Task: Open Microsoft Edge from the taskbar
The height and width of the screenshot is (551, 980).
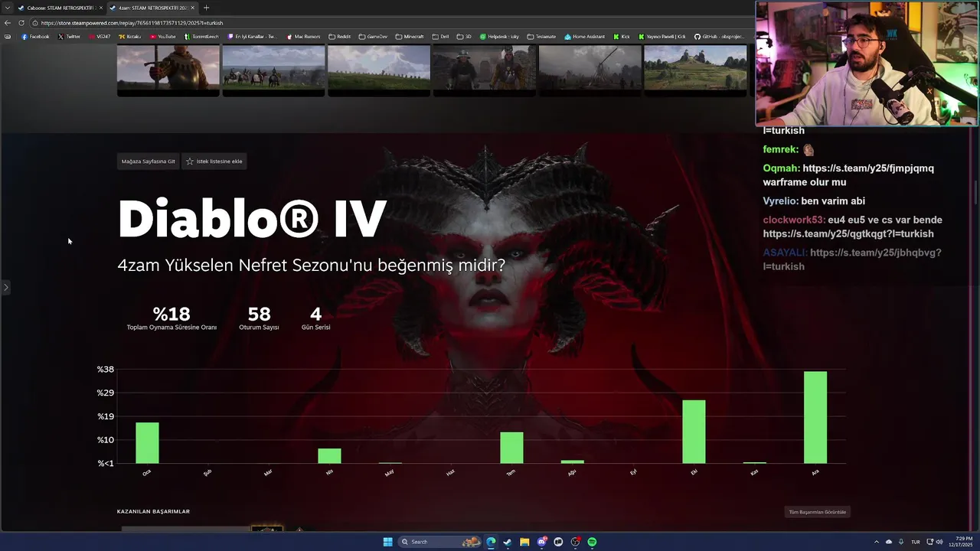Action: (491, 542)
